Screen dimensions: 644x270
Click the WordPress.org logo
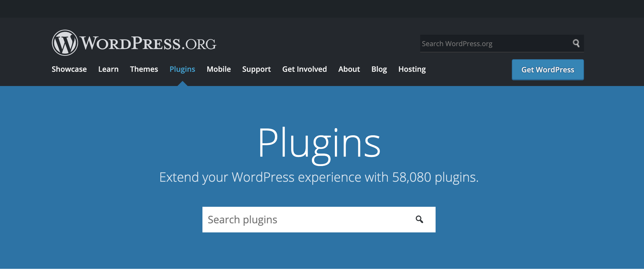(x=65, y=42)
